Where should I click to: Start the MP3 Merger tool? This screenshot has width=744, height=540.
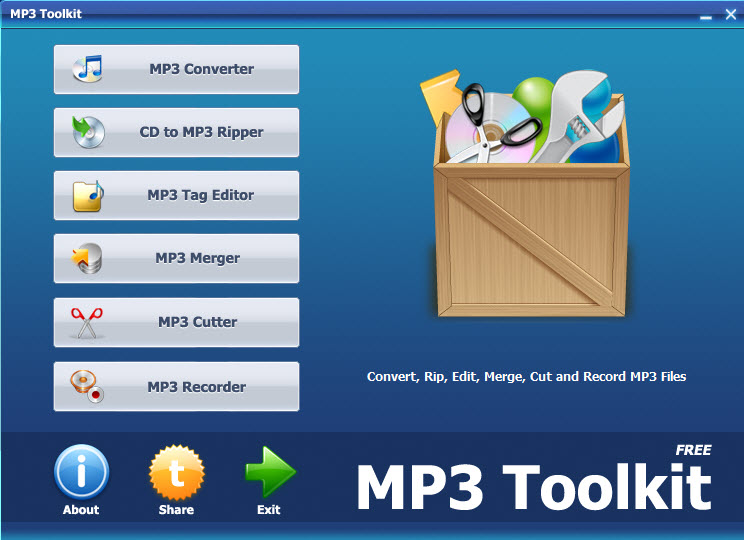pyautogui.click(x=177, y=259)
